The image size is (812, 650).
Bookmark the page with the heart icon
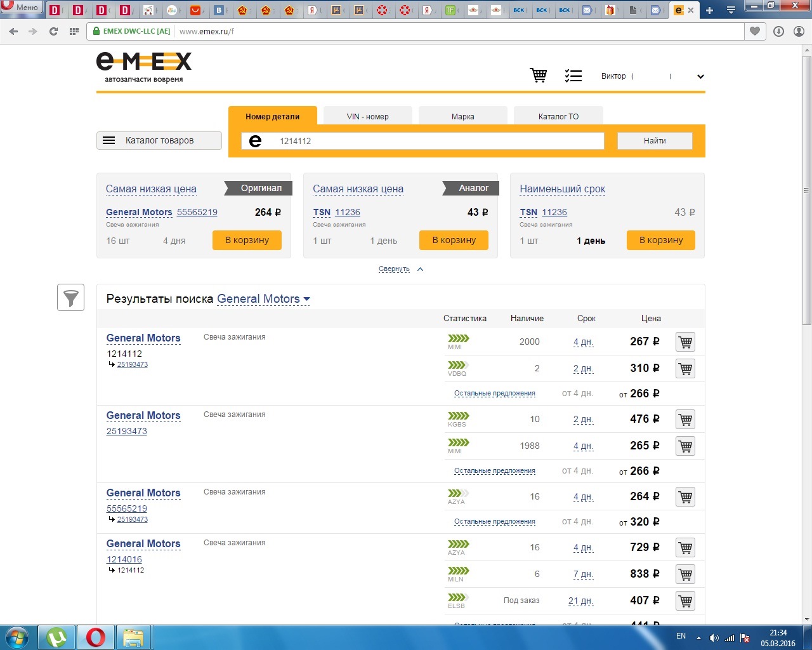755,31
